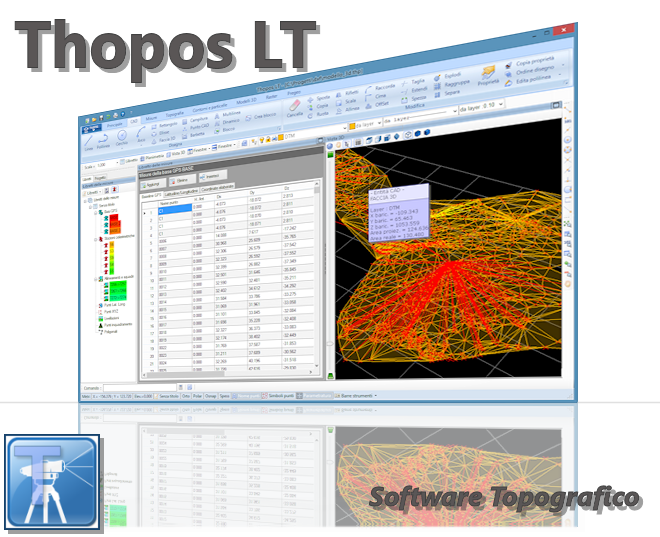
Task: Click the orange DTM layer color swatch
Action: (281, 137)
